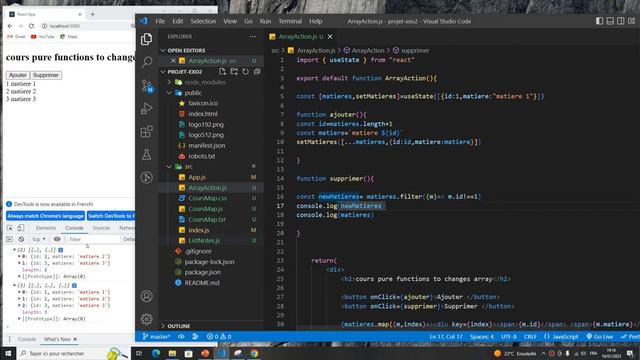The width and height of the screenshot is (640, 360).
Task: Open the Manage gear in VS Code
Action: 147,319
